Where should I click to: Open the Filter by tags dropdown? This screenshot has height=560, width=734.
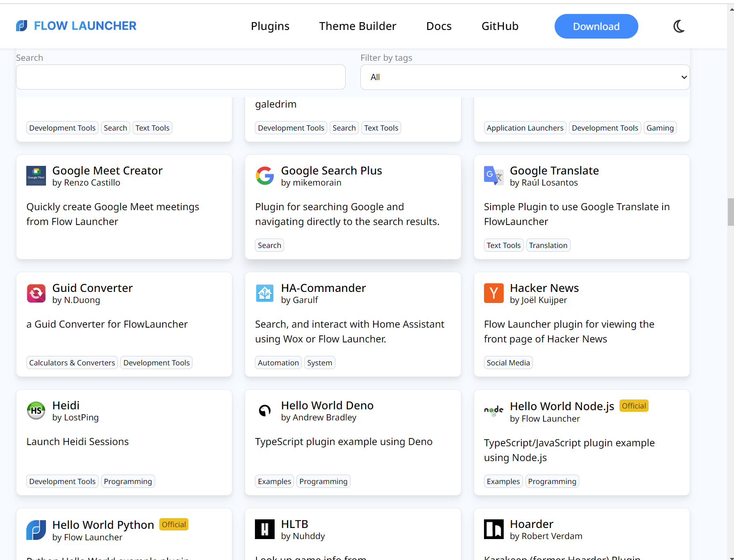coord(525,77)
